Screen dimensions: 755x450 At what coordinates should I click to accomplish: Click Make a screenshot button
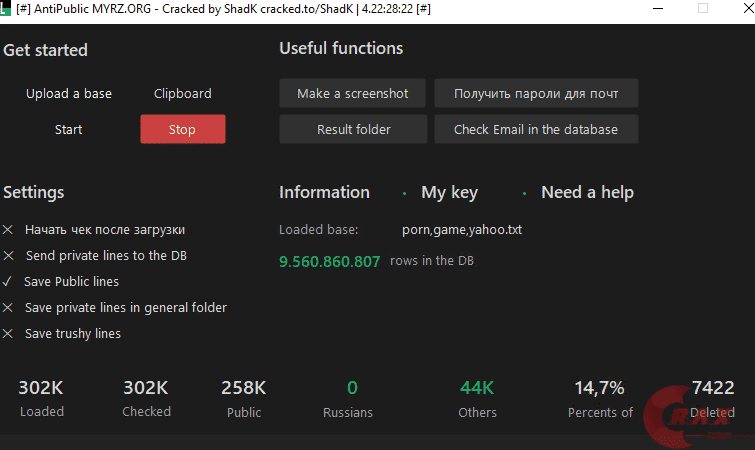tap(353, 94)
